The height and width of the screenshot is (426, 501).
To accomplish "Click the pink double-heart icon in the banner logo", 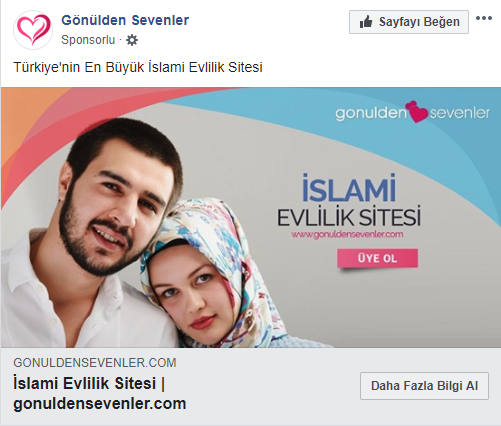I will (416, 112).
